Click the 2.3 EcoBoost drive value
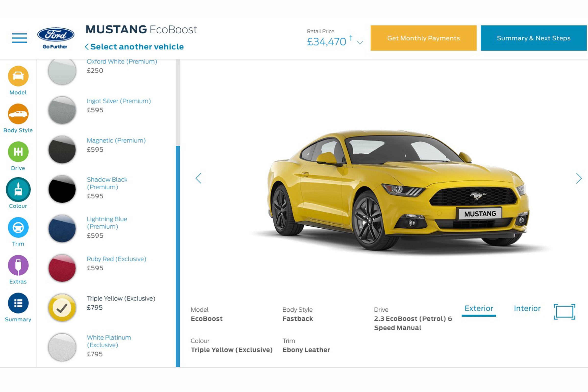The width and height of the screenshot is (588, 392). 413,323
